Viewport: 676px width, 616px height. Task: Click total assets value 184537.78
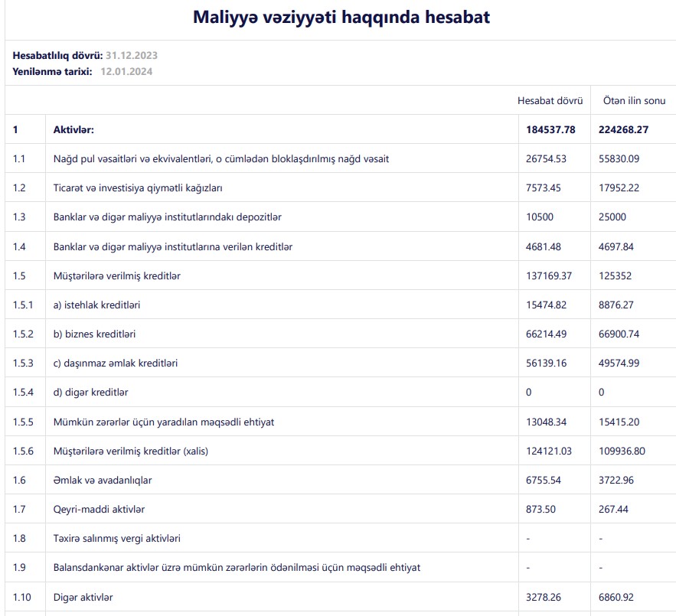(x=550, y=129)
